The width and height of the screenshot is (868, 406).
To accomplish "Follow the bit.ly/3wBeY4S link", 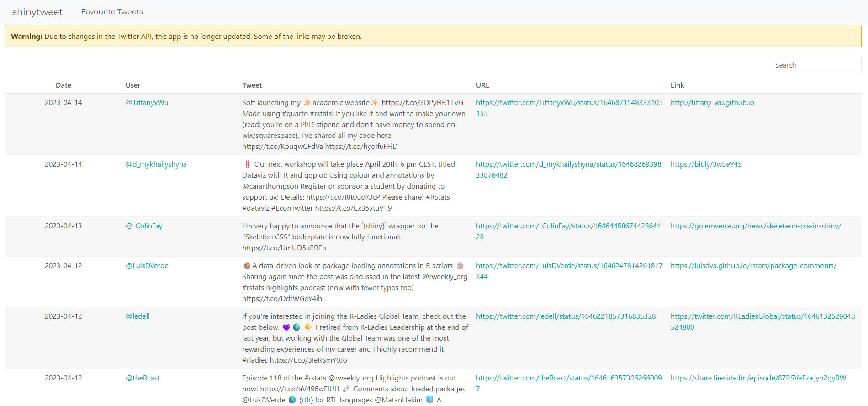I will pos(706,164).
